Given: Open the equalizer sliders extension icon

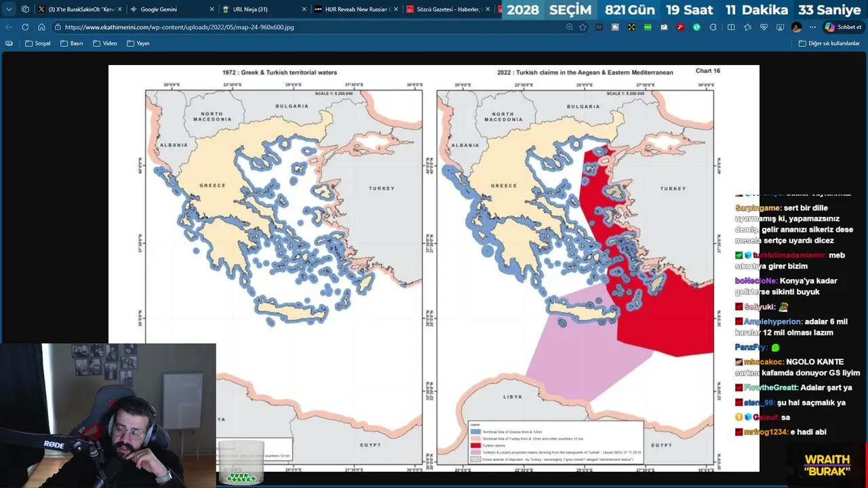Looking at the screenshot, I should [599, 27].
